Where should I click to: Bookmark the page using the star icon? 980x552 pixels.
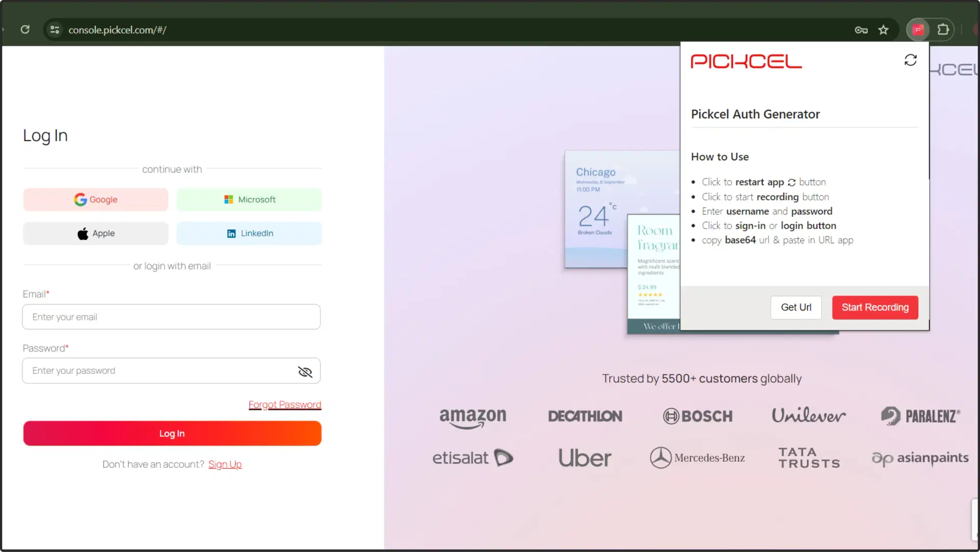(x=884, y=30)
